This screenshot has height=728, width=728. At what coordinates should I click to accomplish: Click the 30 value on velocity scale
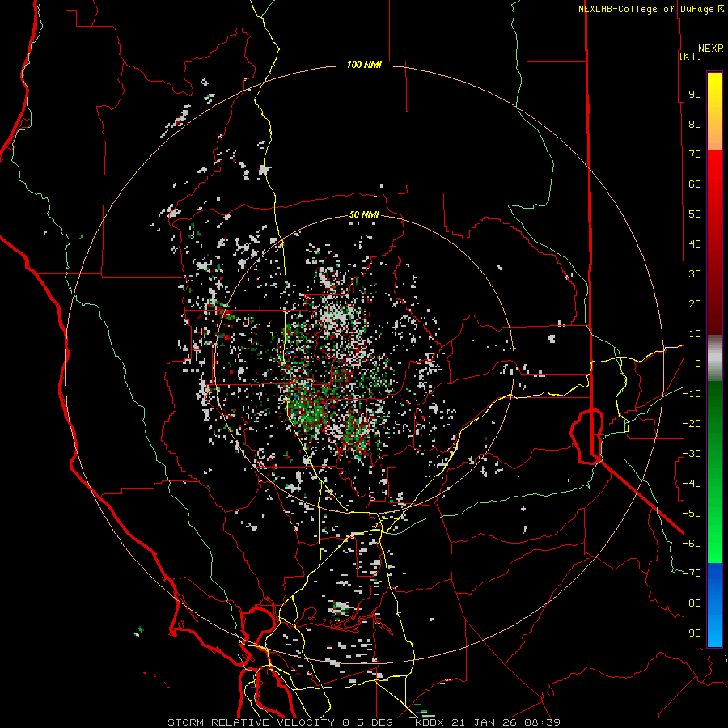click(x=695, y=274)
